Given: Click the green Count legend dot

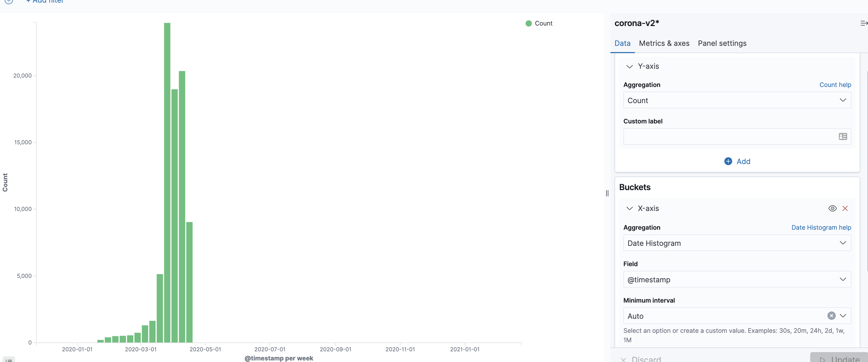Looking at the screenshot, I should point(528,23).
